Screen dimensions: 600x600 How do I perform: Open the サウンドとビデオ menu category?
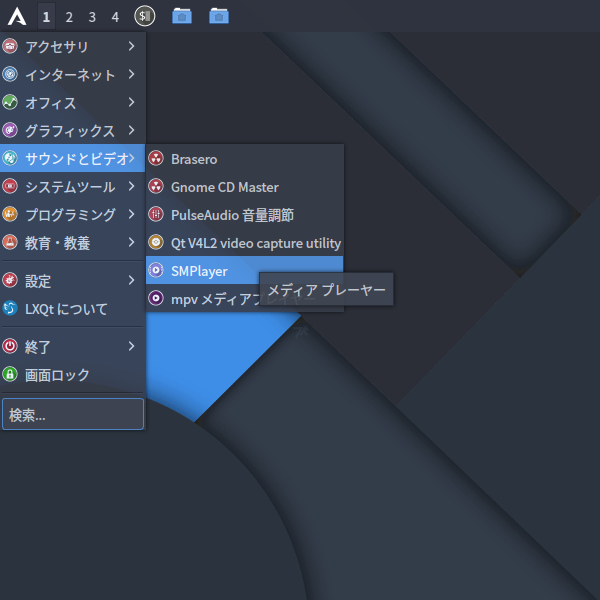pyautogui.click(x=72, y=158)
